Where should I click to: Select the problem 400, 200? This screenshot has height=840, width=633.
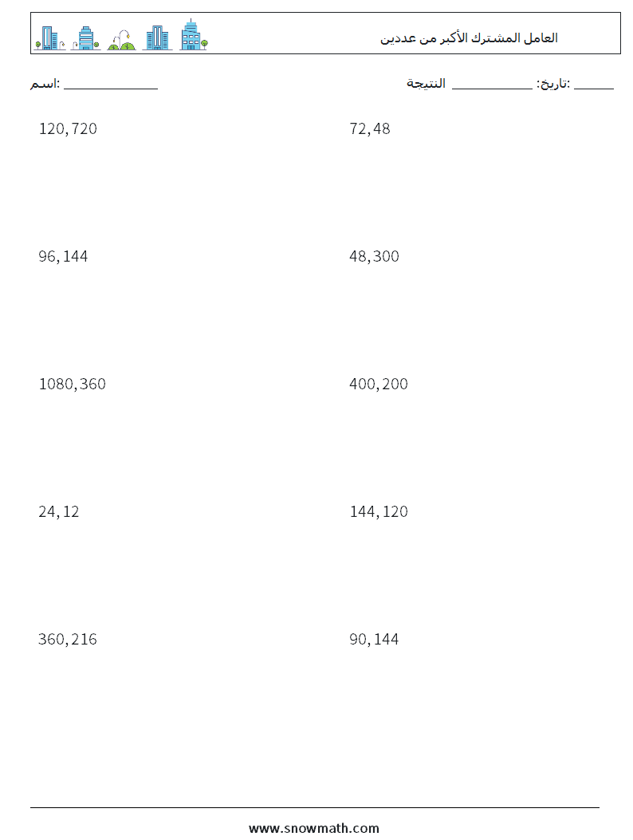[379, 385]
